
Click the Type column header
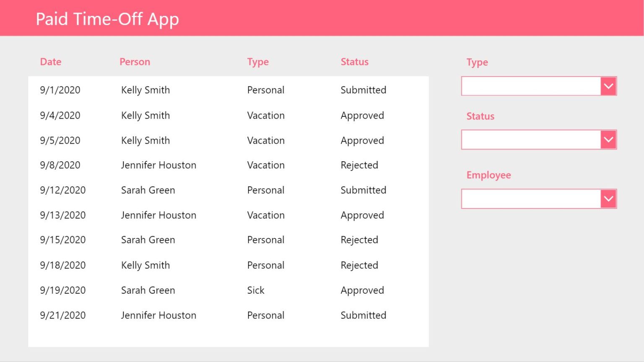coord(258,62)
